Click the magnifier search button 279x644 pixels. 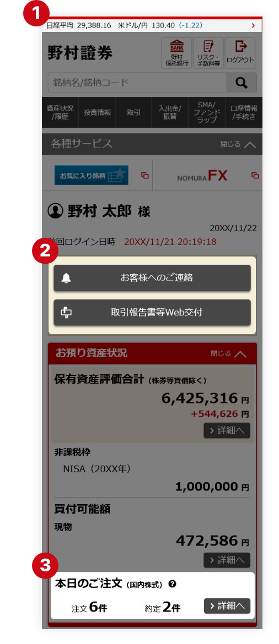(x=242, y=83)
